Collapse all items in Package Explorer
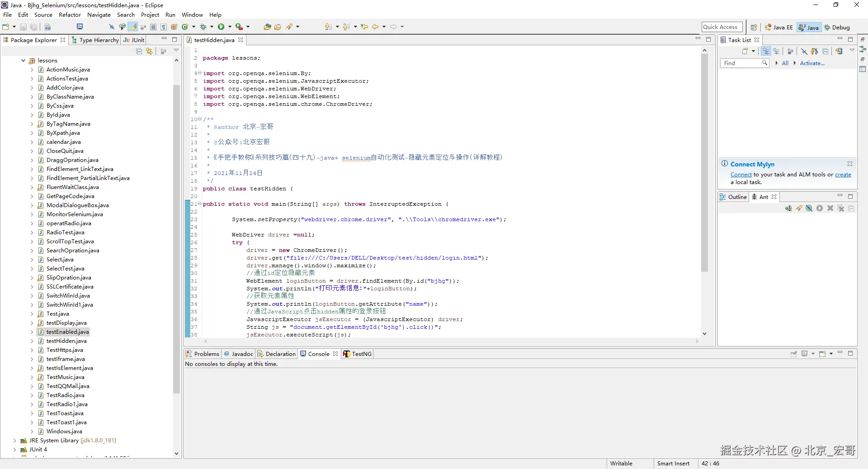 [139, 52]
